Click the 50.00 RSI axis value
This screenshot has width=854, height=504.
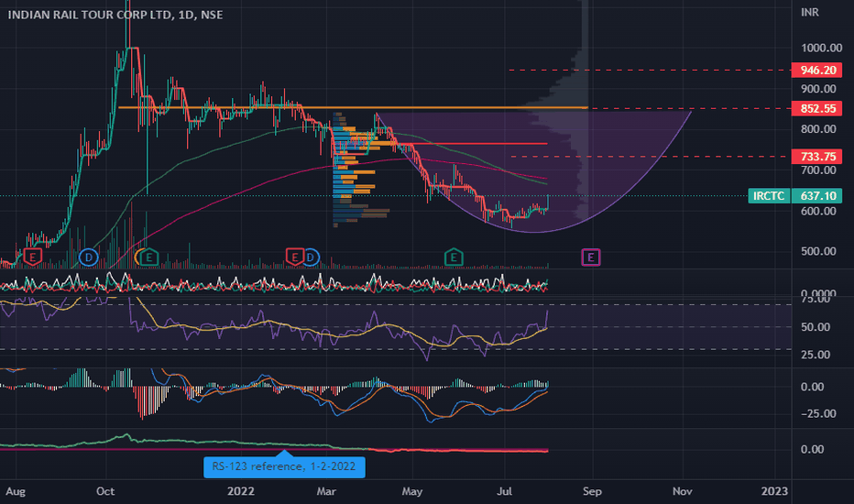816,327
